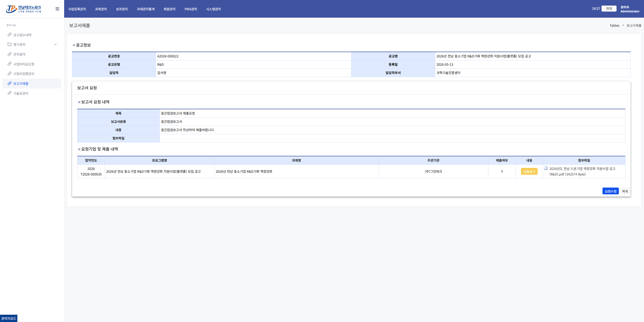This screenshot has width=644, height=322.
Task: Click the yellow 내용보기 button
Action: 529,171
